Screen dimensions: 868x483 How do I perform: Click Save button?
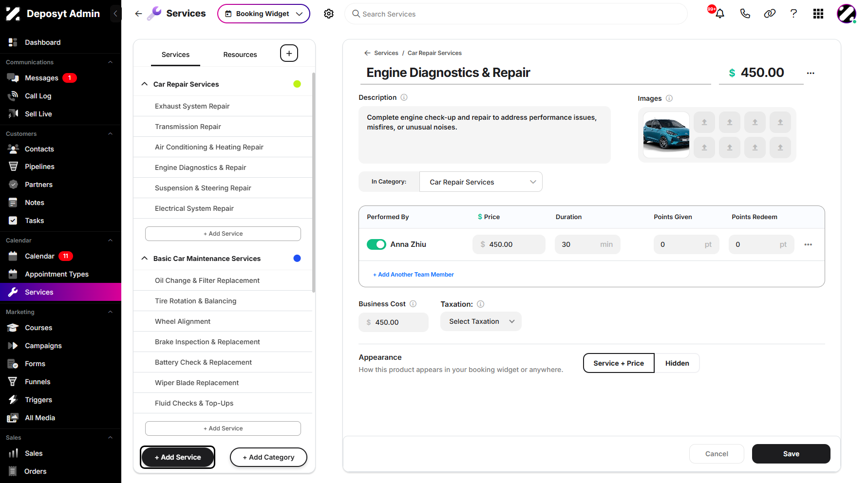pos(791,454)
